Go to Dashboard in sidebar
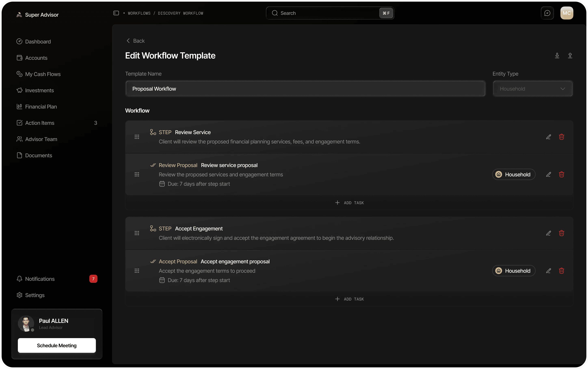 [x=33, y=41]
